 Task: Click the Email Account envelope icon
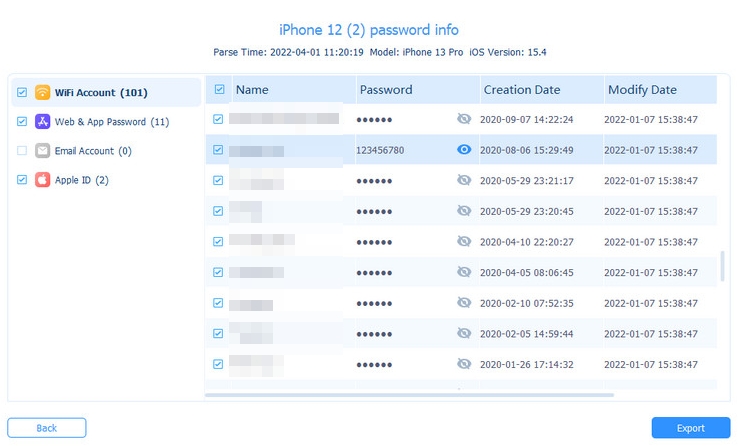[x=43, y=151]
